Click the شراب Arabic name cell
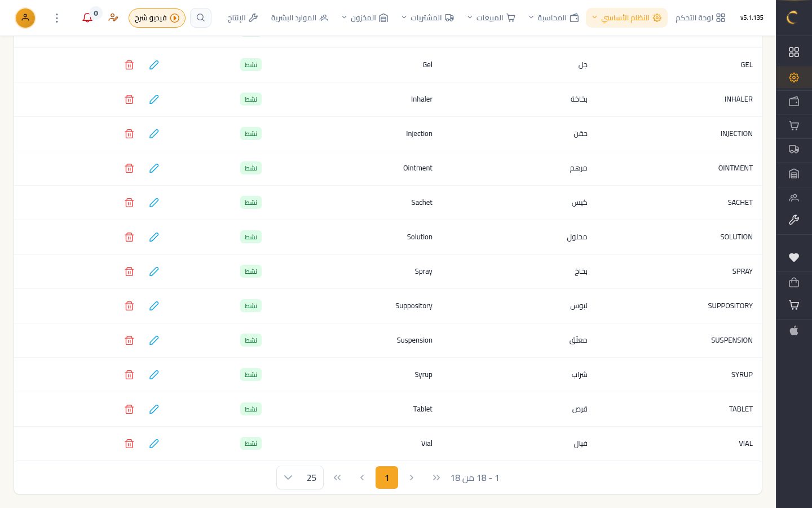This screenshot has width=812, height=508. (x=580, y=375)
